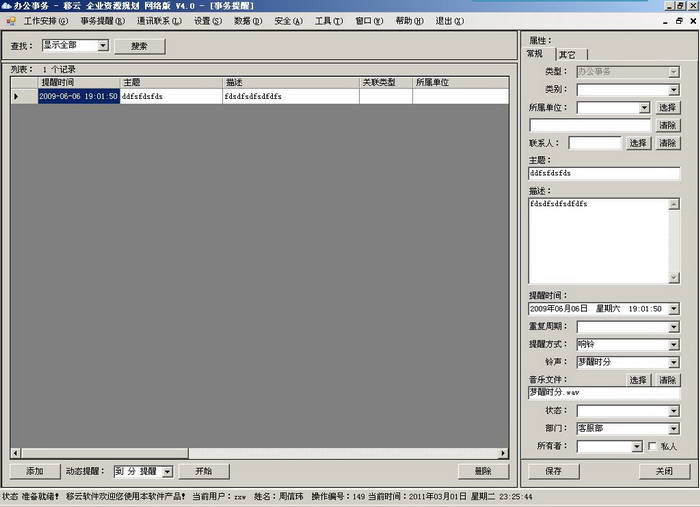Click the 开始 button
Viewport: 700px width, 507px height.
204,471
